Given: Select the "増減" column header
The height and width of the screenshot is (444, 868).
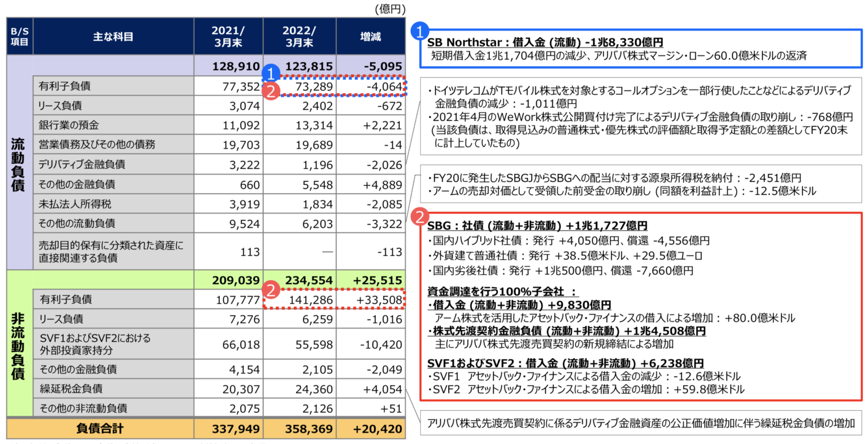Looking at the screenshot, I should click(371, 37).
